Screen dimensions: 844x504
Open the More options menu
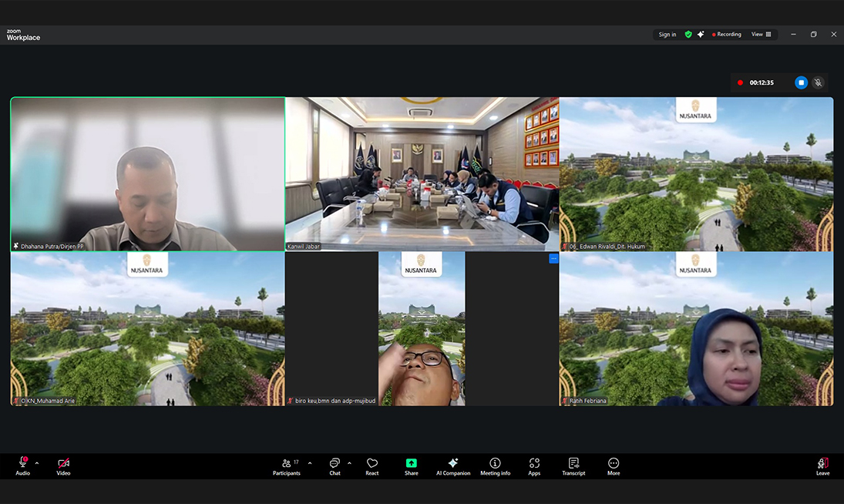pos(614,465)
